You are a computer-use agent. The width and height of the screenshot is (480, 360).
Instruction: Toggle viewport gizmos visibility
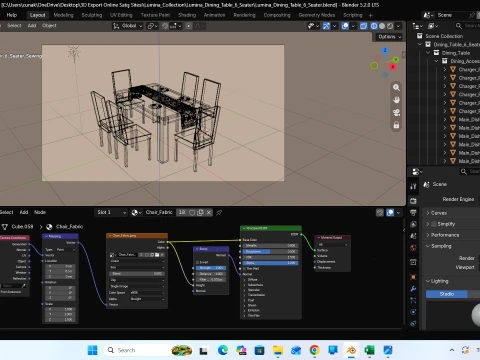pyautogui.click(x=326, y=26)
